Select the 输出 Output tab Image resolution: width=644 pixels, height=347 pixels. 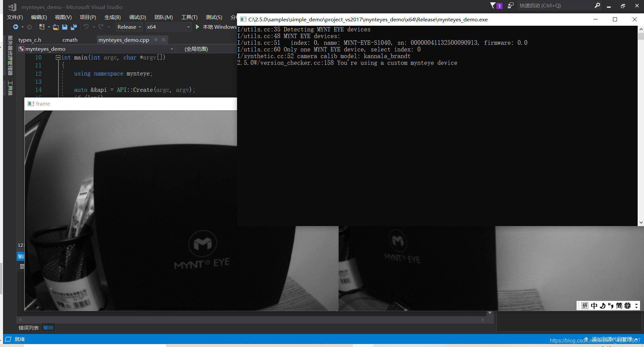(x=48, y=328)
